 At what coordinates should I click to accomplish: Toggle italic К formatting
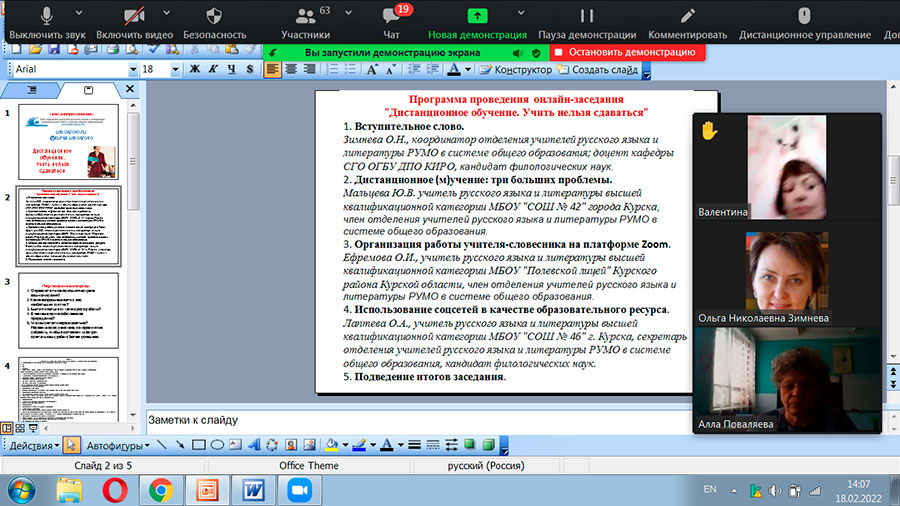click(x=213, y=69)
